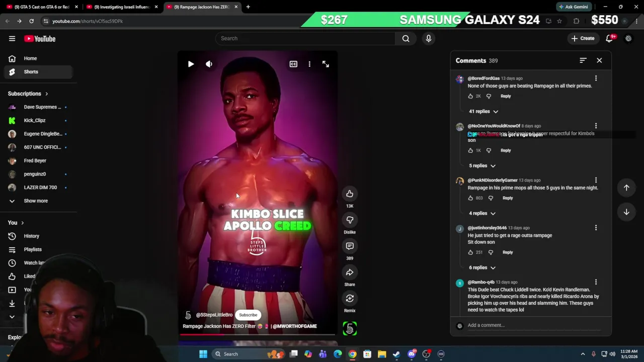Open File Explorer from the taskbar
Image resolution: width=644 pixels, height=362 pixels.
[x=382, y=354]
